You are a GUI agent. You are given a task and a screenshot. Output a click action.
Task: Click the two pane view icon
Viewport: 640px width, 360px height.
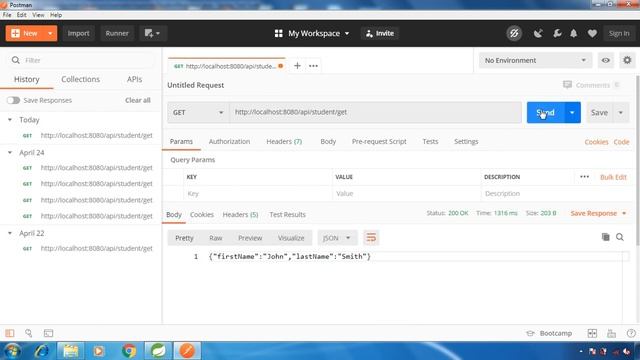coord(592,333)
